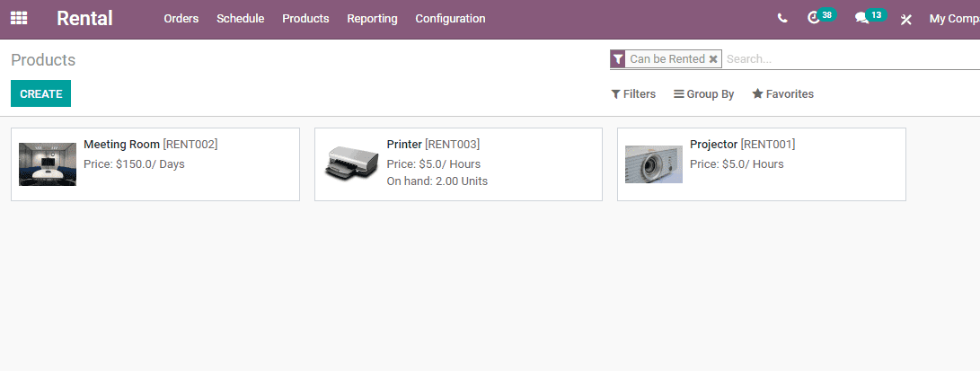The image size is (980, 371).
Task: Click into the Search input field
Action: tap(844, 59)
